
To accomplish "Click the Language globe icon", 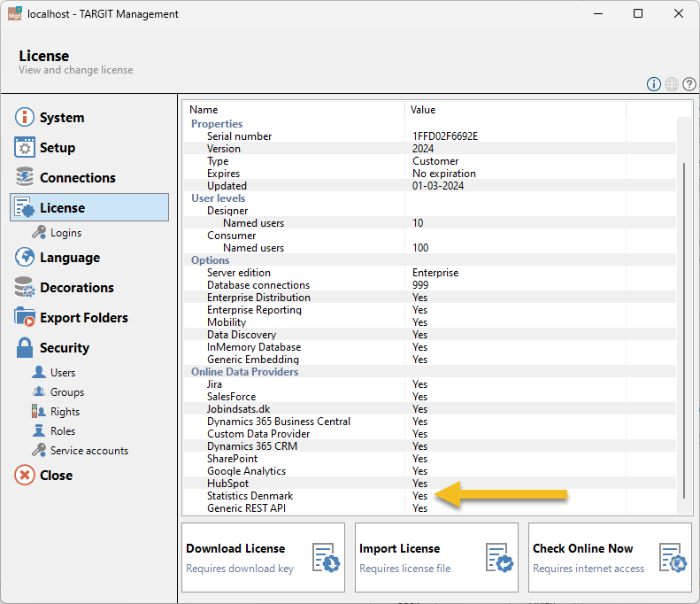I will pyautogui.click(x=25, y=258).
